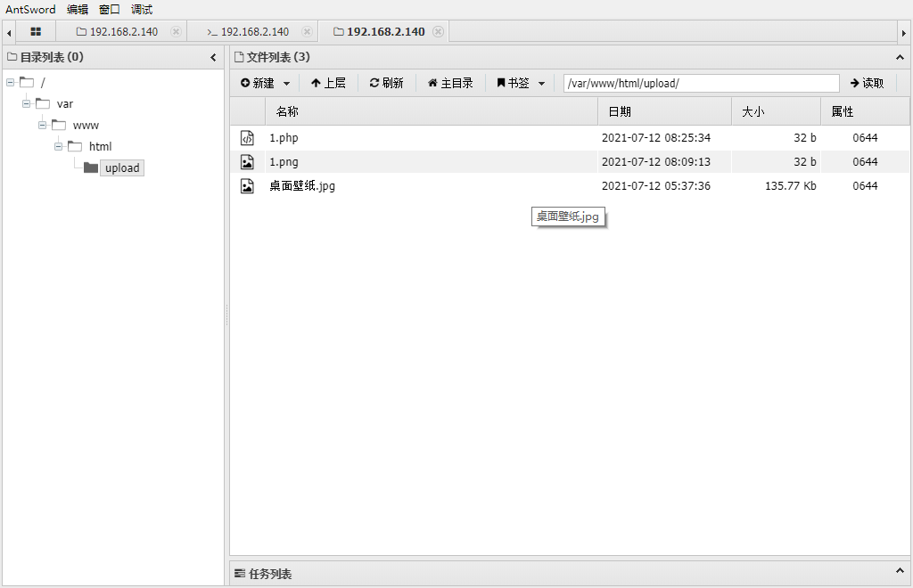Open the 编辑 menu
Viewport: 913px width, 588px height.
pyautogui.click(x=78, y=9)
